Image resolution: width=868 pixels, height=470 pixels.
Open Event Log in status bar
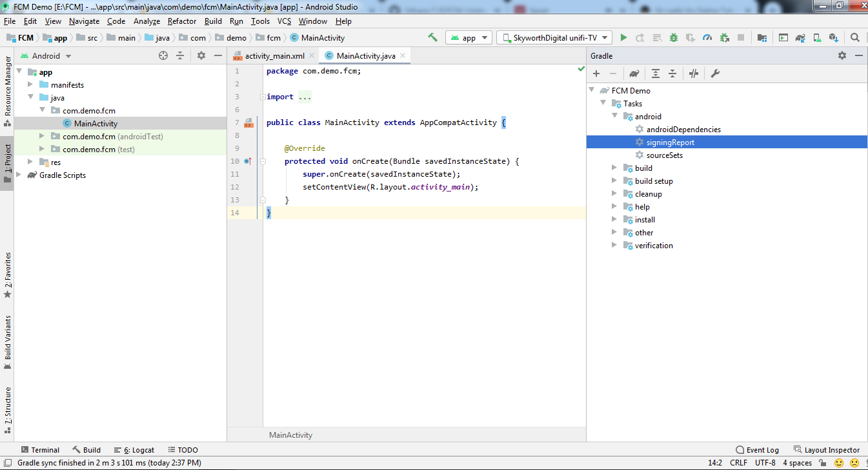757,450
